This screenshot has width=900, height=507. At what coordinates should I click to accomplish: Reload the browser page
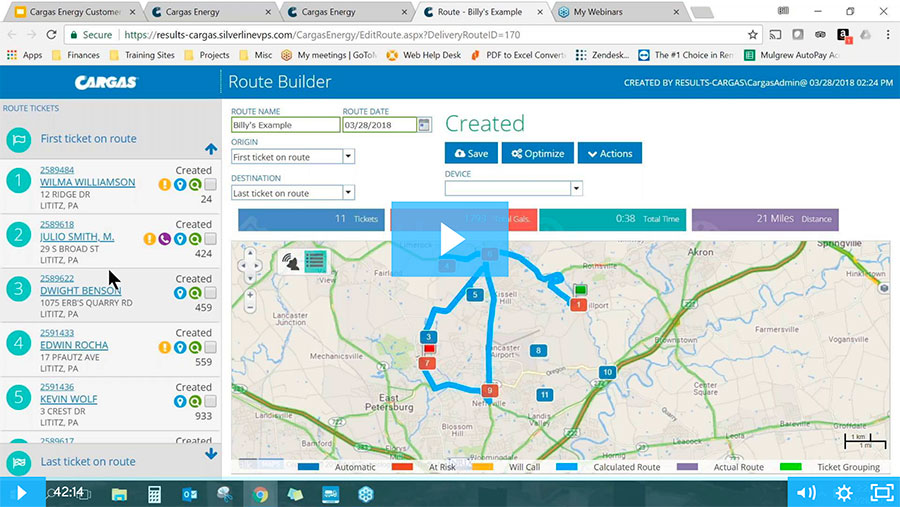51,34
